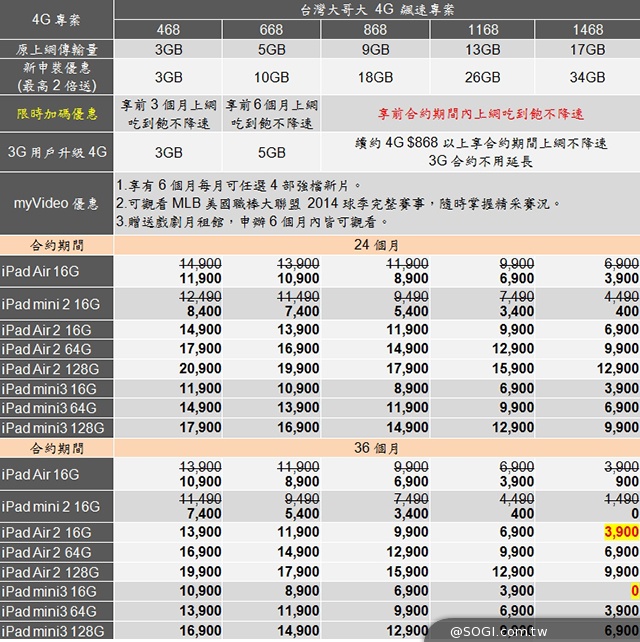Select the 24 個月 contract period header
Image resolution: width=640 pixels, height=642 pixels.
point(376,243)
